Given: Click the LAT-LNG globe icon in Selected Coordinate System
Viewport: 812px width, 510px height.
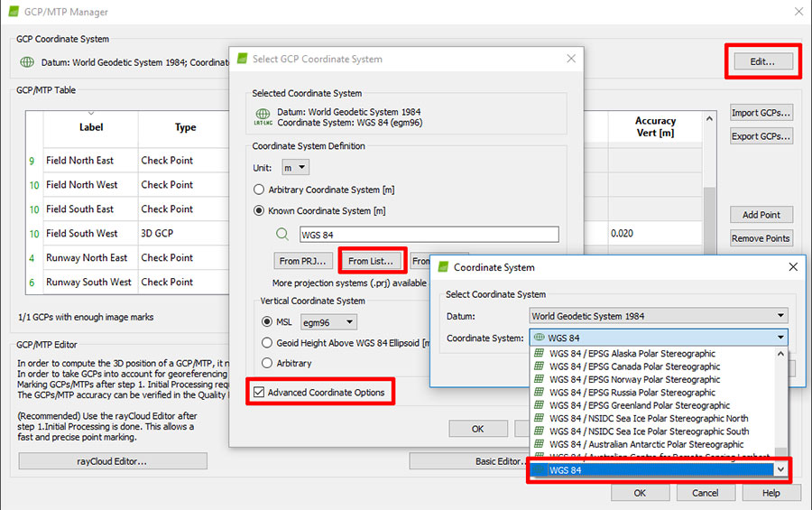Looking at the screenshot, I should pyautogui.click(x=263, y=116).
